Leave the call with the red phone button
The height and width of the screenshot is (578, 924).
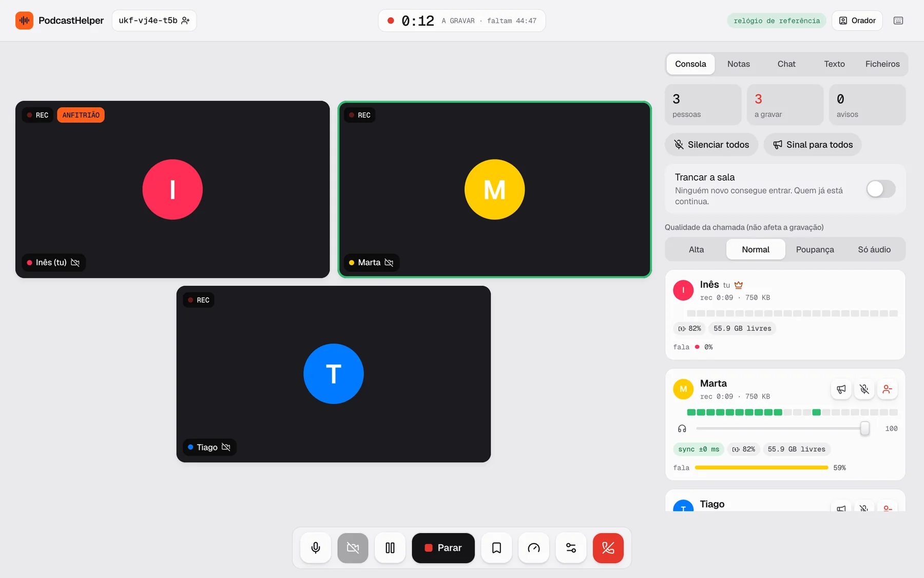coord(608,548)
